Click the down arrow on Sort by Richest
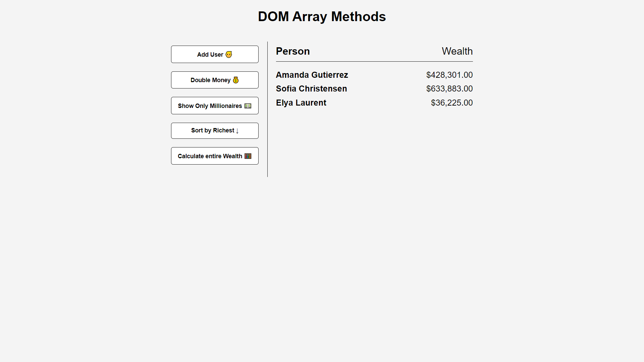 click(x=237, y=131)
